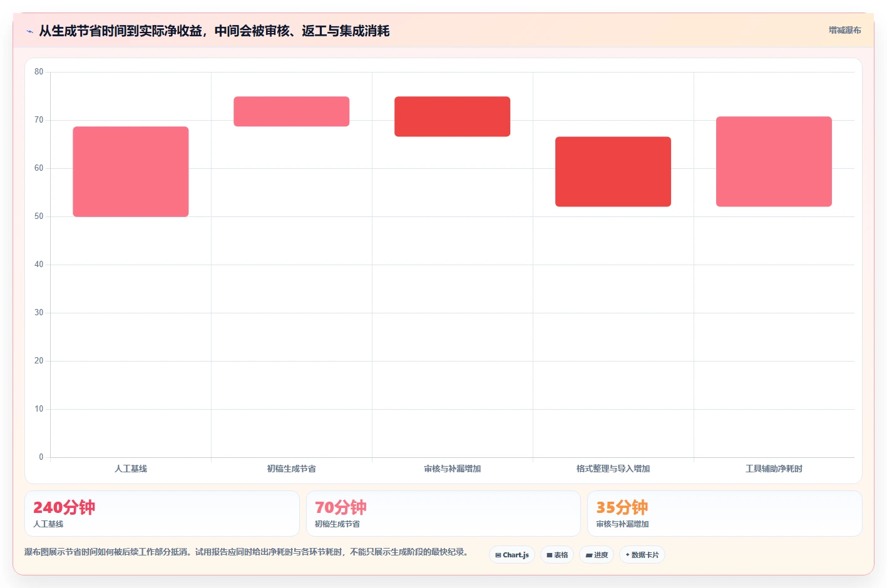The image size is (887, 588).
Task: Click the footnote text starting 瀑布图展示
Action: (x=246, y=552)
